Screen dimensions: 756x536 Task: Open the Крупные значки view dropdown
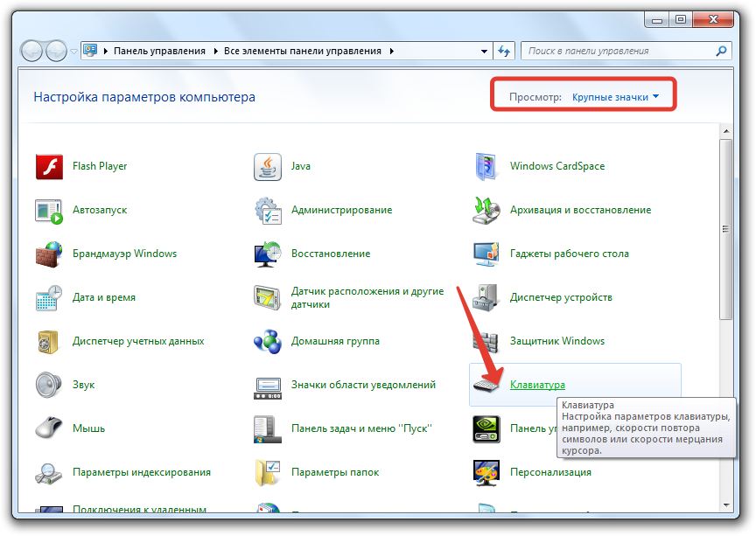[x=615, y=97]
